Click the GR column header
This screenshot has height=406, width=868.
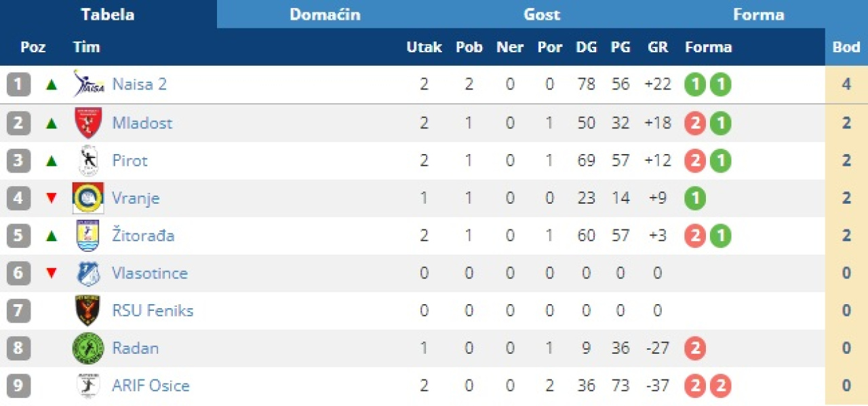click(x=658, y=48)
